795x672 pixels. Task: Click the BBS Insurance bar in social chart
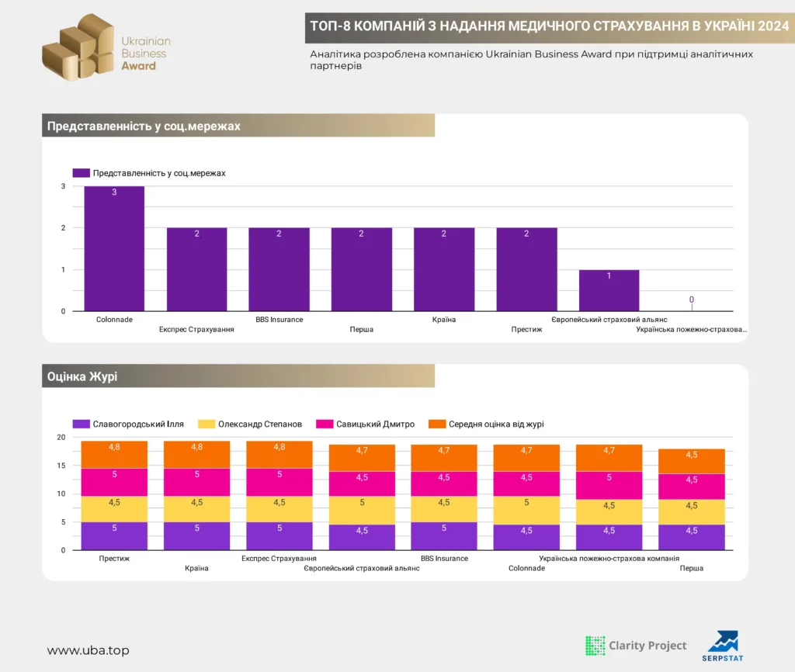(279, 269)
